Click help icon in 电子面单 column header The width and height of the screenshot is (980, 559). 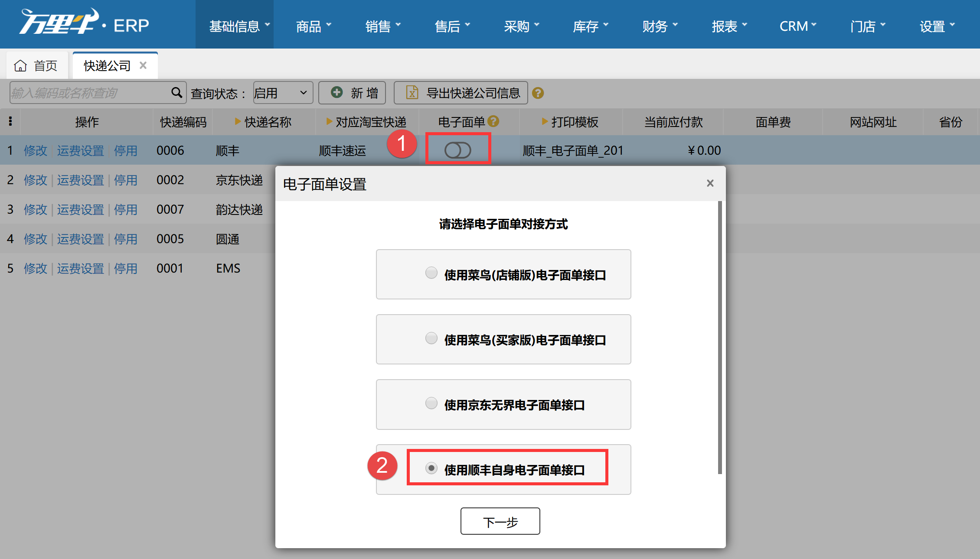(x=493, y=121)
